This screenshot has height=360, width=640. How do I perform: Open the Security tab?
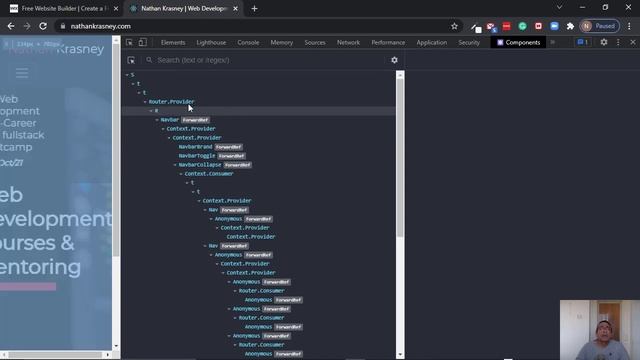469,42
